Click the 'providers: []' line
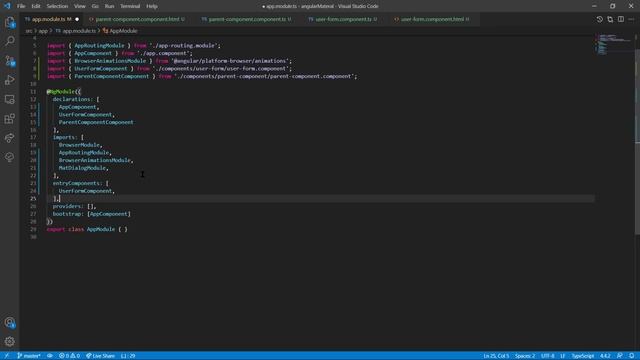Image resolution: width=640 pixels, height=360 pixels. (74, 207)
